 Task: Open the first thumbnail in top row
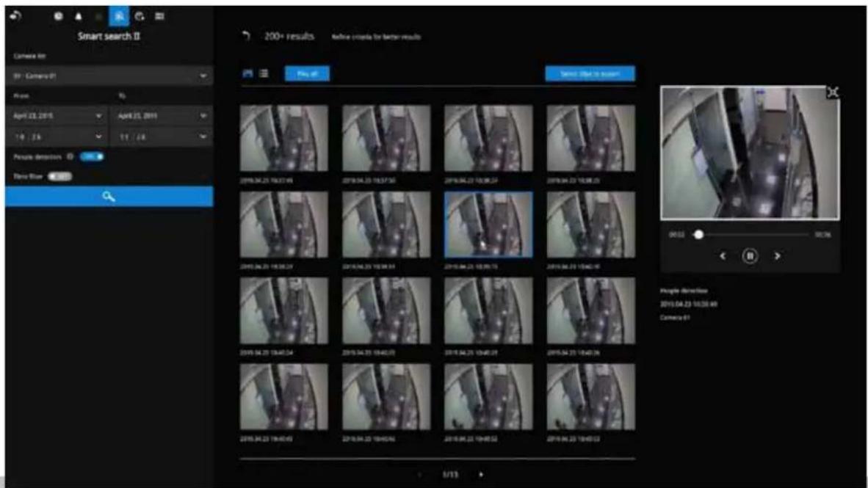click(284, 138)
